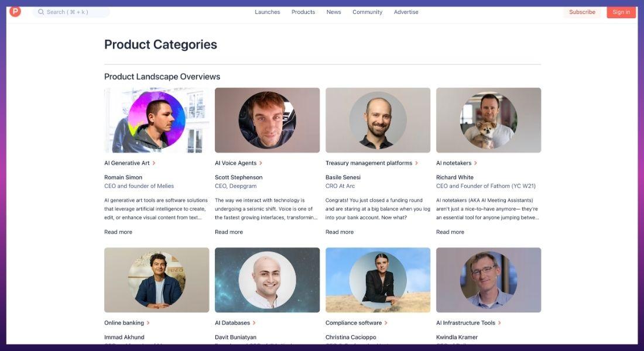Click the Sign in button
This screenshot has width=644, height=351.
[x=621, y=12]
